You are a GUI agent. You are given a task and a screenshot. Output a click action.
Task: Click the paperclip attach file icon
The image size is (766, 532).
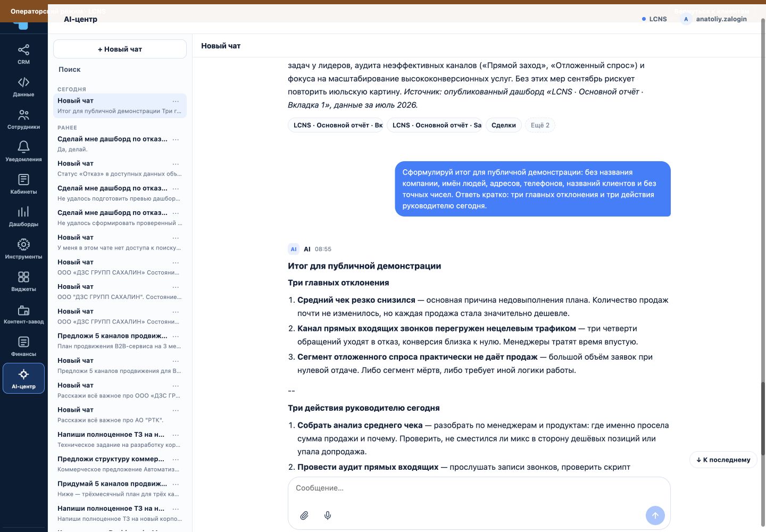[304, 515]
